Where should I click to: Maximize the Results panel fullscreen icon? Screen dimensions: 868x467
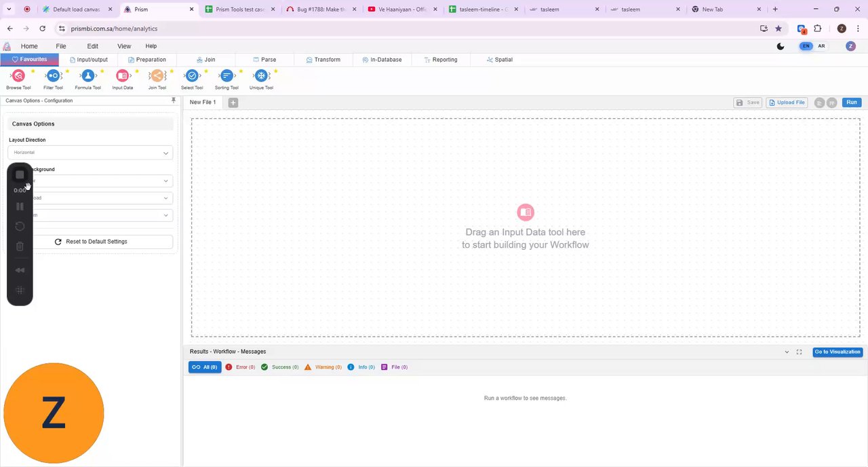point(799,352)
